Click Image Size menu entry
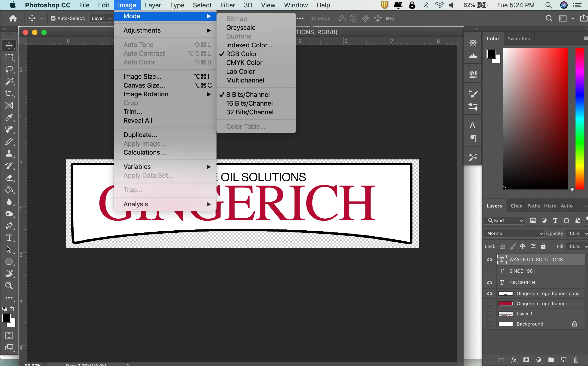This screenshot has width=588, height=366. 142,76
